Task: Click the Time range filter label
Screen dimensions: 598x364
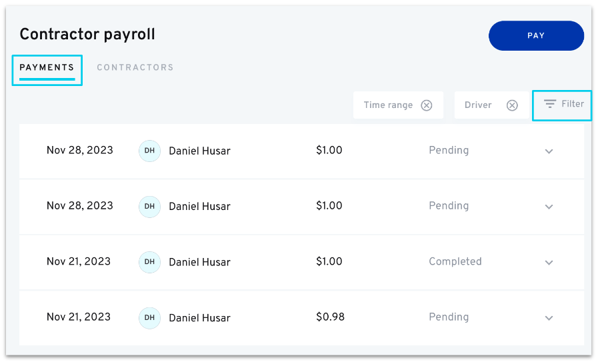Action: point(388,105)
